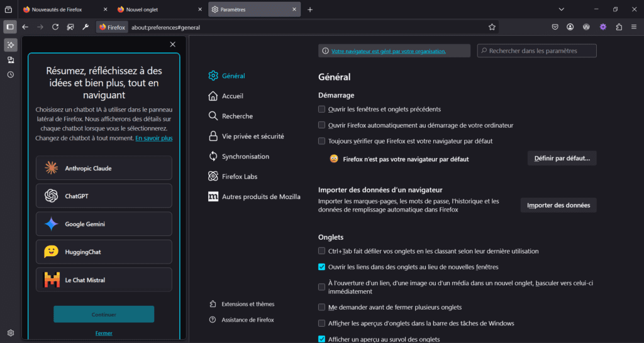Image resolution: width=644 pixels, height=343 pixels.
Task: Open the Firefox account icon
Action: [570, 27]
